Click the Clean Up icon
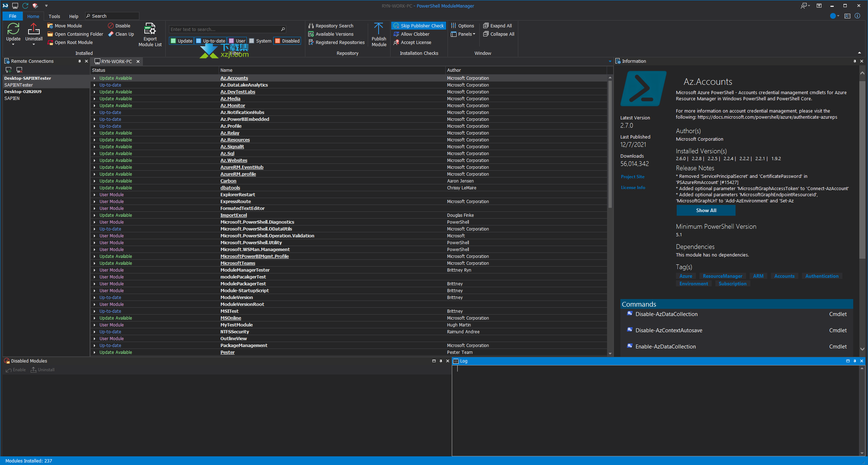 point(111,34)
